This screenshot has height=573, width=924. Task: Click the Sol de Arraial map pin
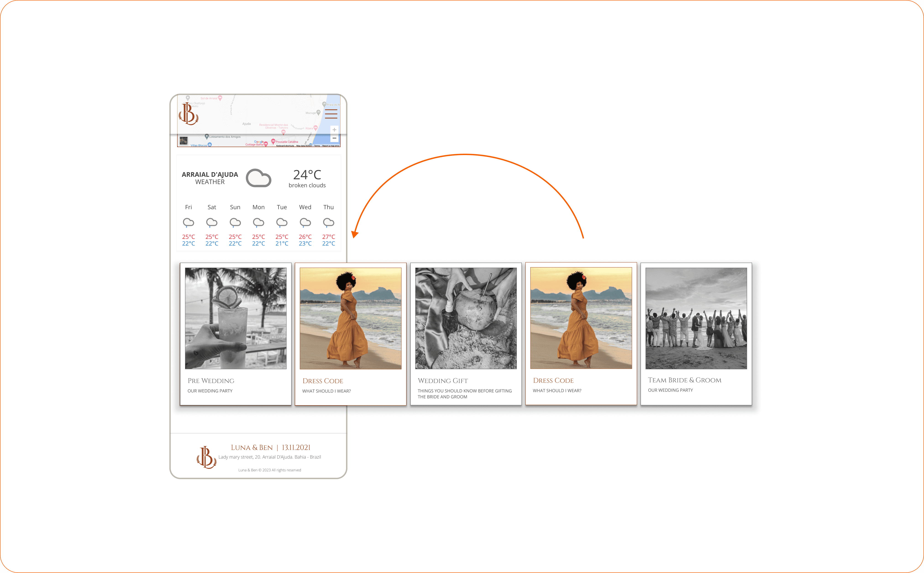click(220, 98)
